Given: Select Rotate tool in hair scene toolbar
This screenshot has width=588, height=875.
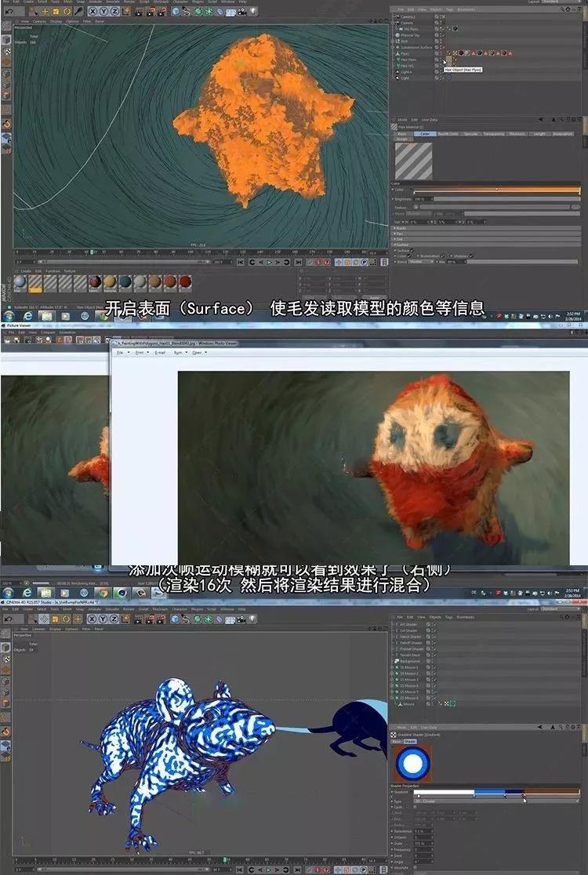Looking at the screenshot, I should (x=67, y=11).
